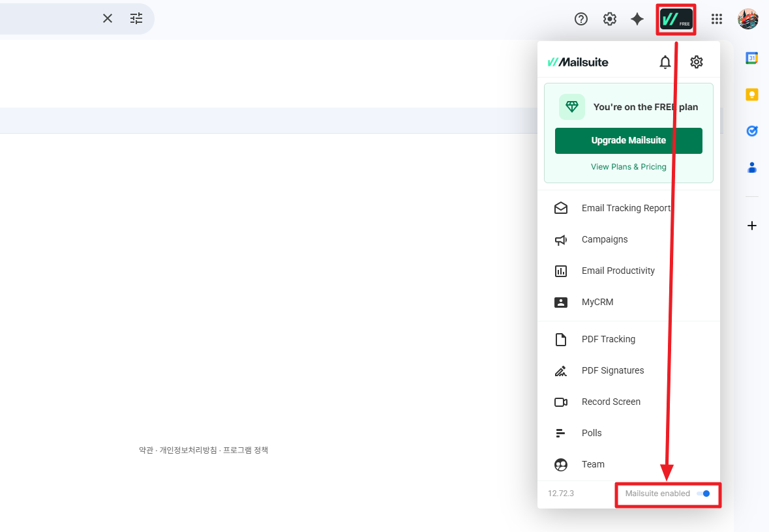The image size is (769, 532).
Task: Toggle the Mailsuite enabled switch
Action: pyautogui.click(x=703, y=494)
